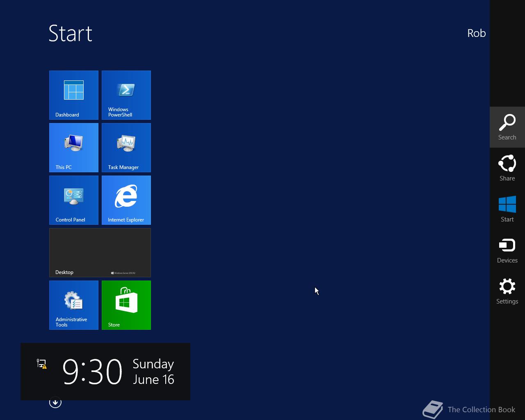This screenshot has width=525, height=420.
Task: Click the 9:30 clock display
Action: (92, 372)
